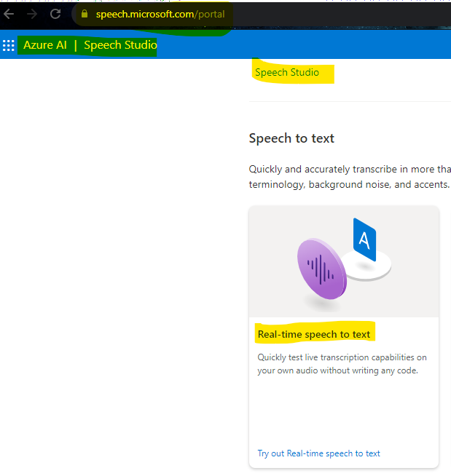Select the Real-time speech to text card title
The image size is (451, 476).
tap(313, 335)
